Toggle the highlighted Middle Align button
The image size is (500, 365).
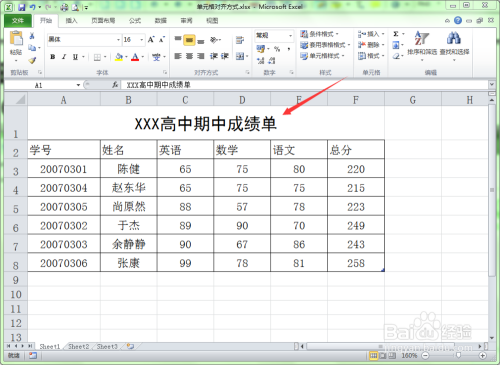[189, 40]
